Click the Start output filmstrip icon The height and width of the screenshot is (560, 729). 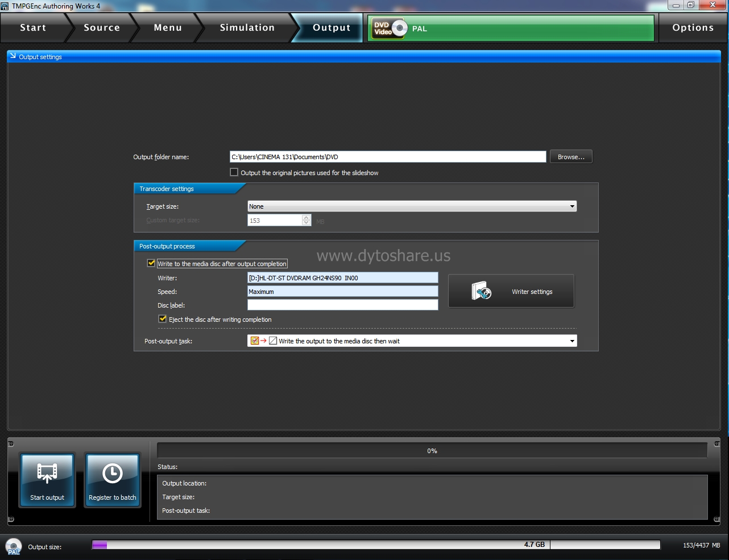pyautogui.click(x=47, y=472)
